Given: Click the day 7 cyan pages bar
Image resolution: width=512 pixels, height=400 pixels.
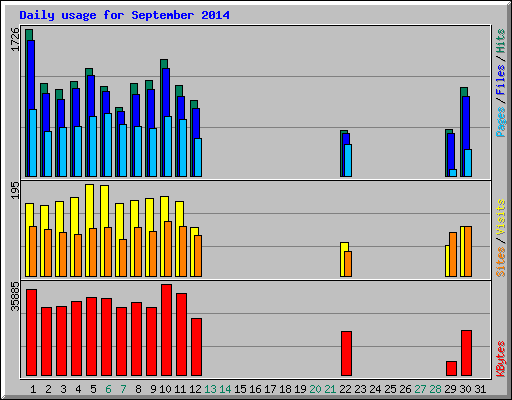Looking at the screenshot, I should [x=123, y=150].
